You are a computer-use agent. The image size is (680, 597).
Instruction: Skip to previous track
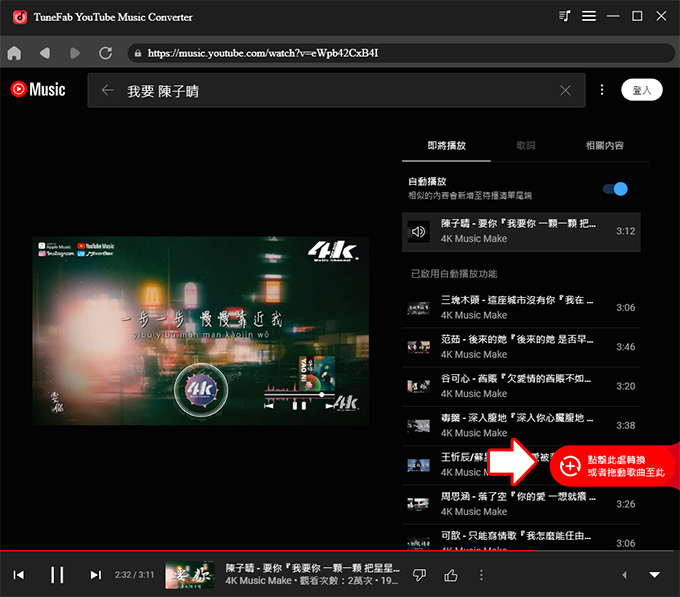coord(19,575)
